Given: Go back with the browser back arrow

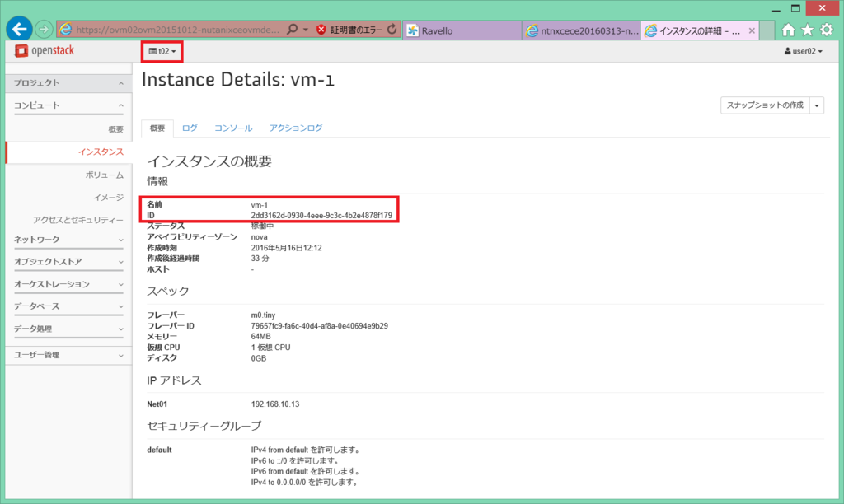Looking at the screenshot, I should (19, 29).
